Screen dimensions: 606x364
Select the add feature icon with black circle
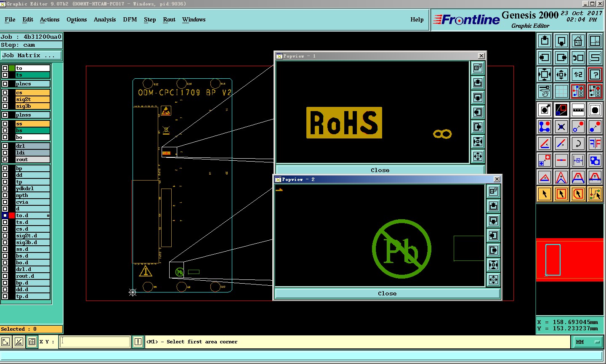click(x=545, y=110)
